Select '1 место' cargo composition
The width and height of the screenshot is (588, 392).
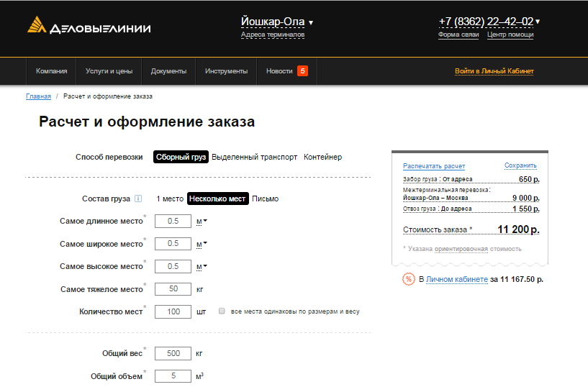click(x=170, y=199)
